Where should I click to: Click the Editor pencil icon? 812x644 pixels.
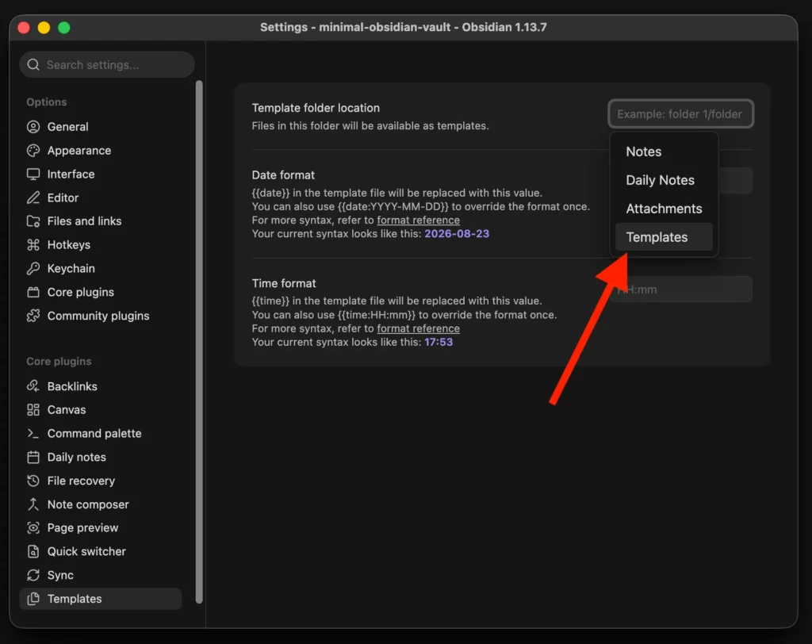[33, 197]
